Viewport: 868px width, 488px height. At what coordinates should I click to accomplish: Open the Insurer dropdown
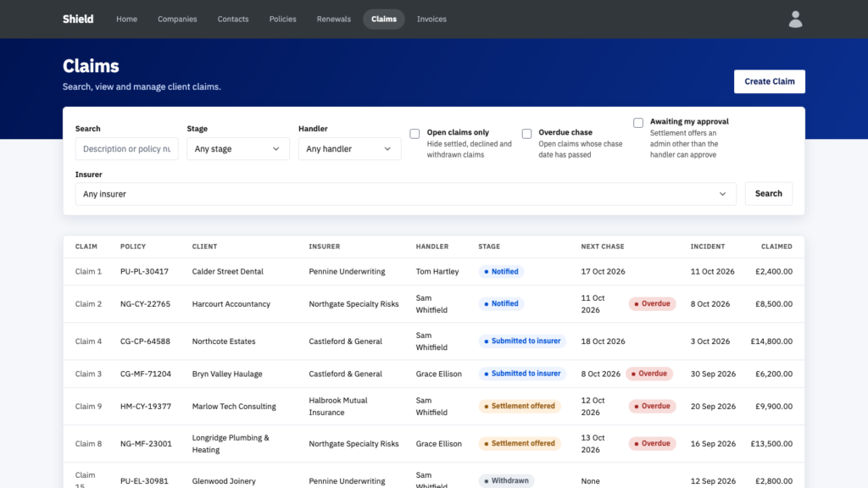tap(406, 194)
